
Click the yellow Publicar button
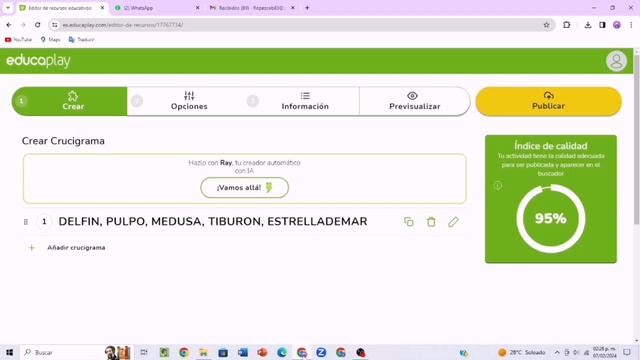(x=548, y=101)
